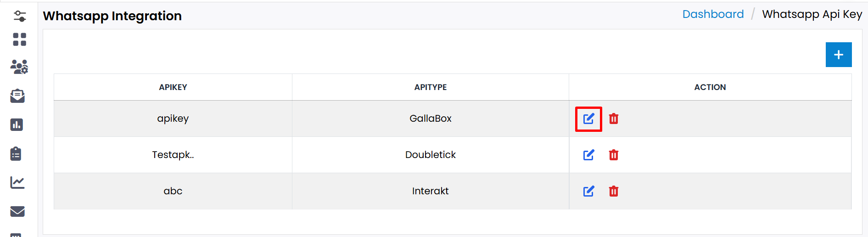Click the APIKEY column header
868x237 pixels.
click(x=173, y=87)
